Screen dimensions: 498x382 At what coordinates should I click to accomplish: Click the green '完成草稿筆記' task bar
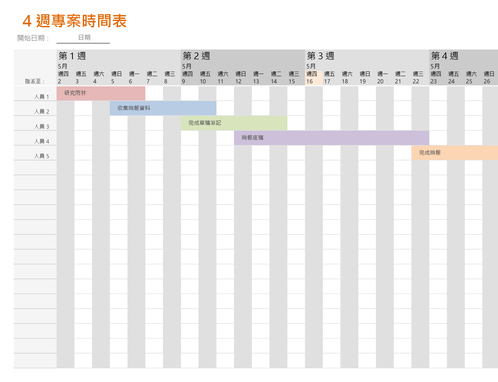pos(234,123)
